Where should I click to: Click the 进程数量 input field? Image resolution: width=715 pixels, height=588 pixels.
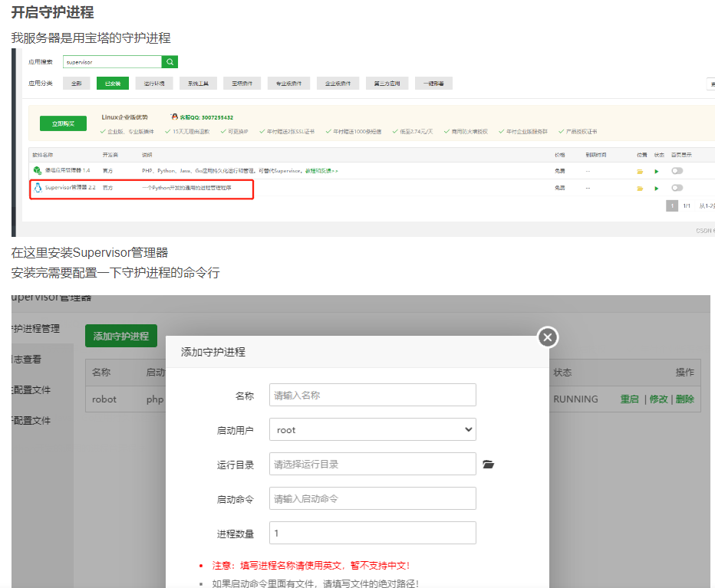pyautogui.click(x=373, y=533)
